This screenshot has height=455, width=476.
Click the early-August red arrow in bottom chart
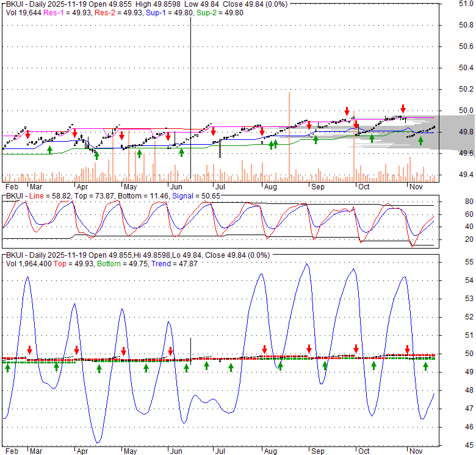[x=264, y=350]
